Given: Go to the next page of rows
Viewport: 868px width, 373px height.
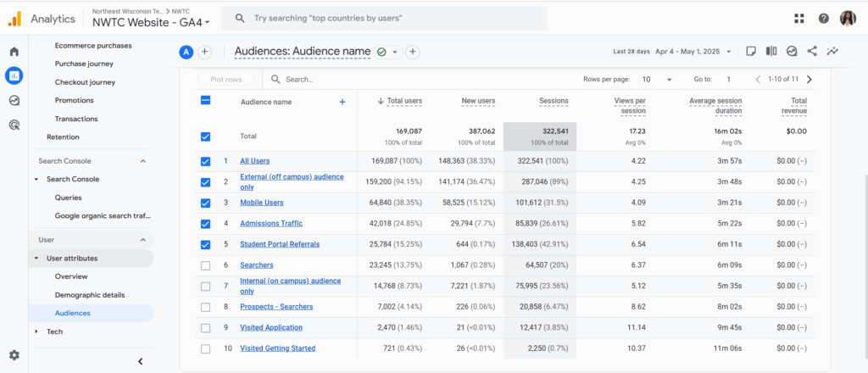Looking at the screenshot, I should [810, 79].
